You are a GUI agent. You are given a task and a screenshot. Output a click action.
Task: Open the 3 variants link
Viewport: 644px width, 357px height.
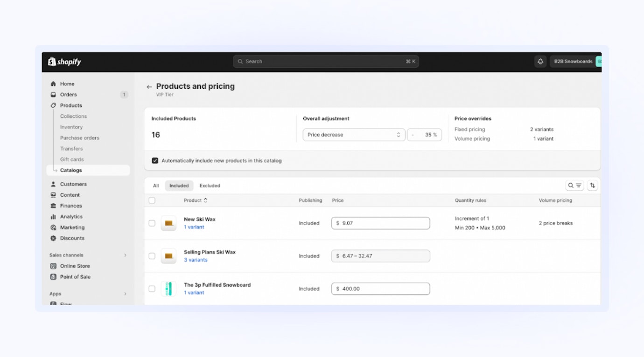tap(196, 260)
